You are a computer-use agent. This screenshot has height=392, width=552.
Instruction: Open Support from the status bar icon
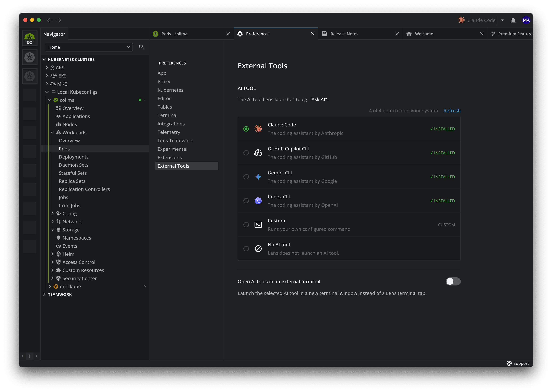(509, 363)
